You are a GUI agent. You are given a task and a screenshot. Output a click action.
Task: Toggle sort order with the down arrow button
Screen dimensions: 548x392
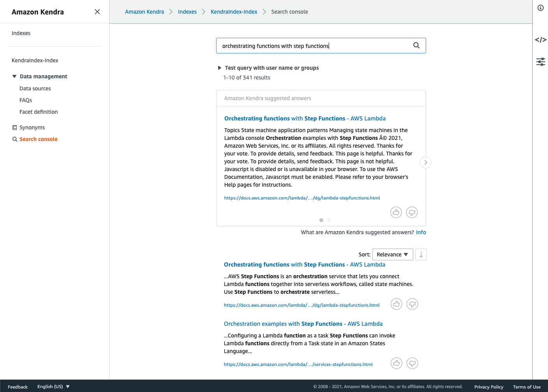[421, 254]
